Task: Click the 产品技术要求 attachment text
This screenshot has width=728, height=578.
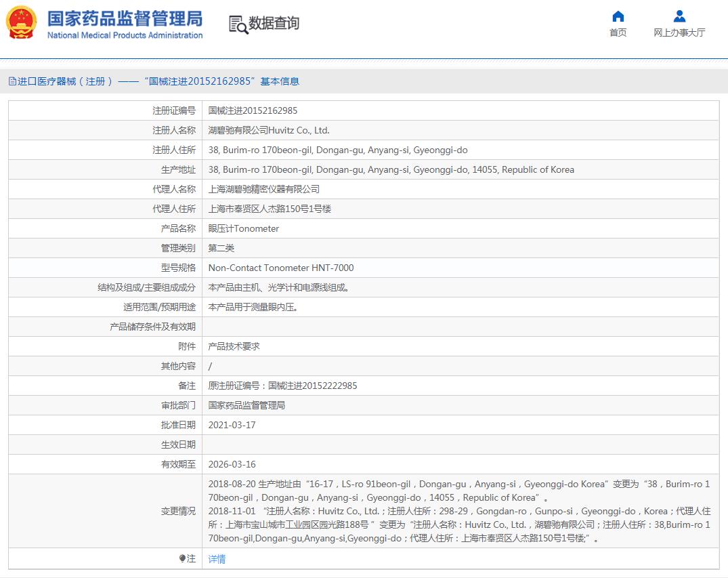Action: coord(234,346)
